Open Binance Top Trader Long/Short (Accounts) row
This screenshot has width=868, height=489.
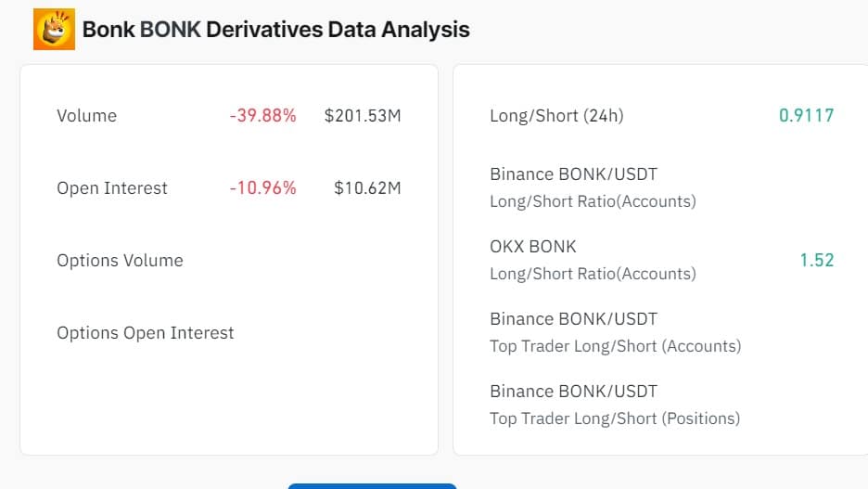[615, 332]
